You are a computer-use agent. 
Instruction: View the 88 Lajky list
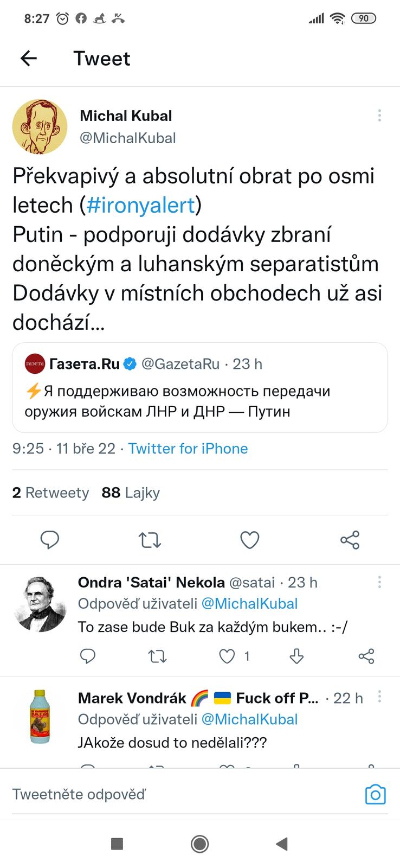[x=131, y=493]
